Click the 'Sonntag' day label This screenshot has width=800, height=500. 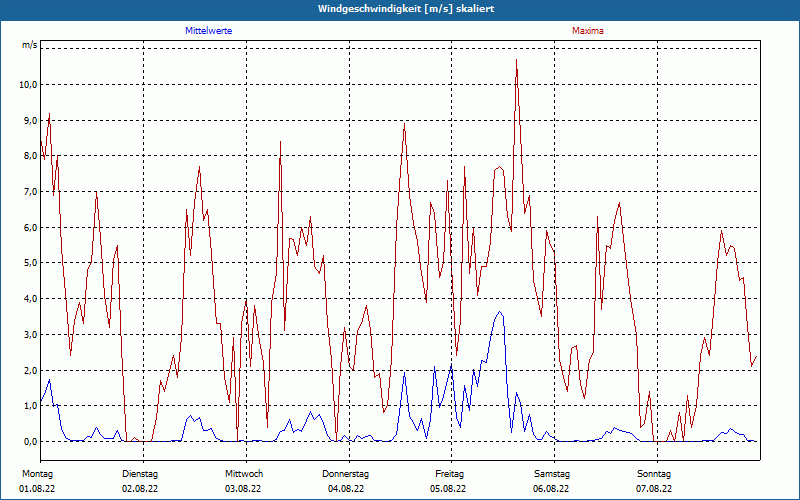pyautogui.click(x=654, y=474)
